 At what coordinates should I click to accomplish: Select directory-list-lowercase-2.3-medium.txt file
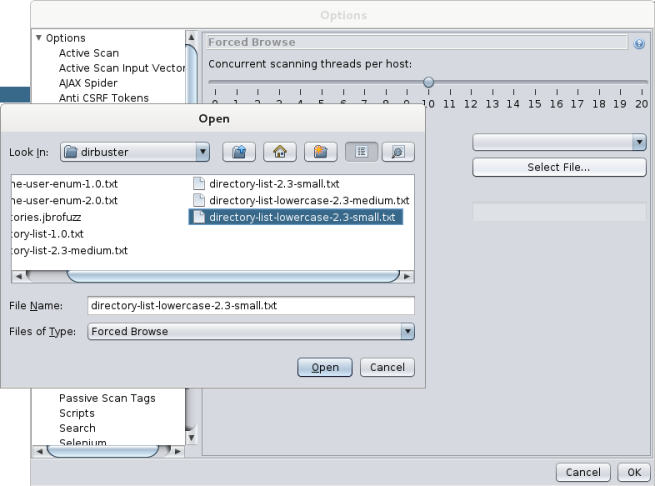308,200
